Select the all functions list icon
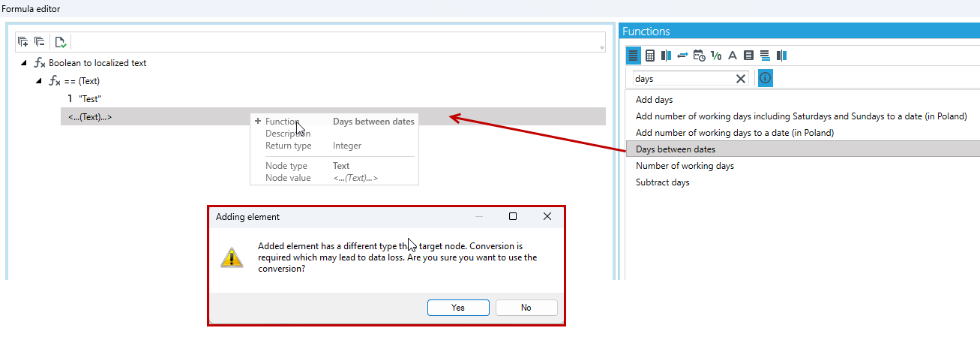This screenshot has height=343, width=980. [634, 56]
